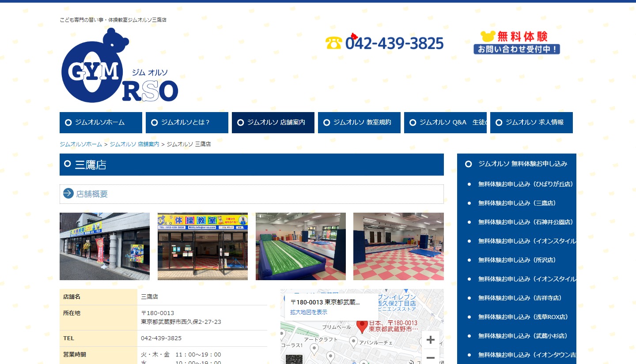Click 拡大地図を表示 link on map
The width and height of the screenshot is (636, 364).
[x=309, y=312]
